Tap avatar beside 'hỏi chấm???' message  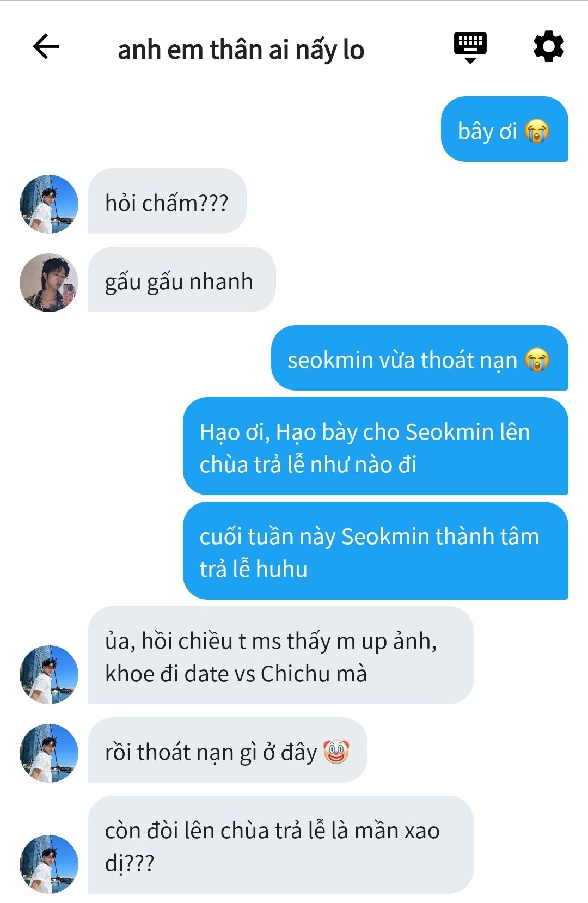click(x=49, y=204)
